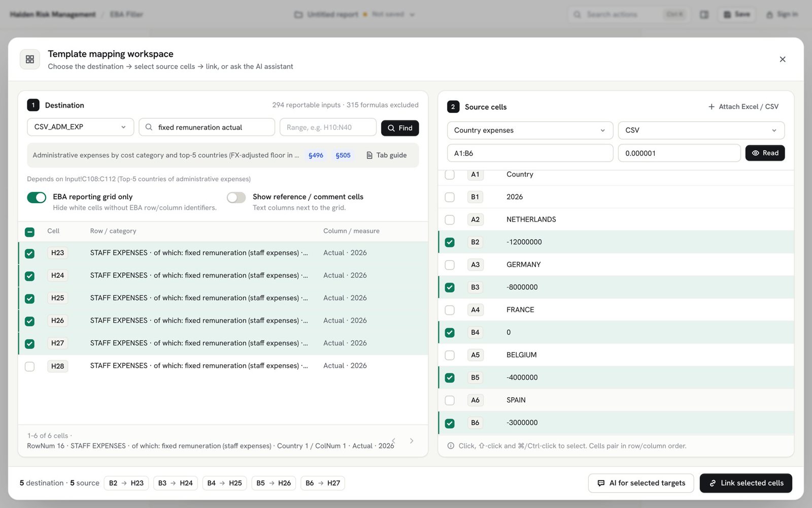Click the fixed remuneration actual search field
812x508 pixels.
pos(207,127)
